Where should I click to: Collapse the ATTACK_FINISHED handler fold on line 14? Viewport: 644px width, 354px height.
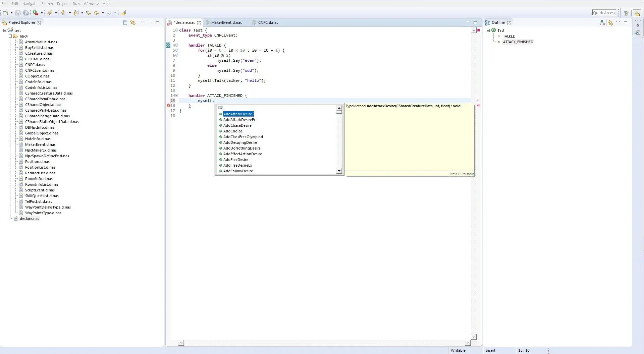pyautogui.click(x=177, y=96)
